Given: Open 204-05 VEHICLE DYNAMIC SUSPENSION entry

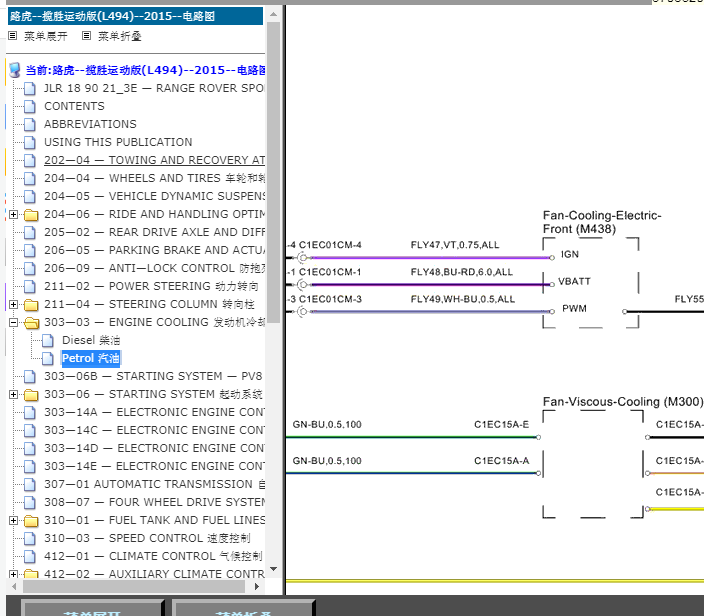Looking at the screenshot, I should tap(154, 196).
